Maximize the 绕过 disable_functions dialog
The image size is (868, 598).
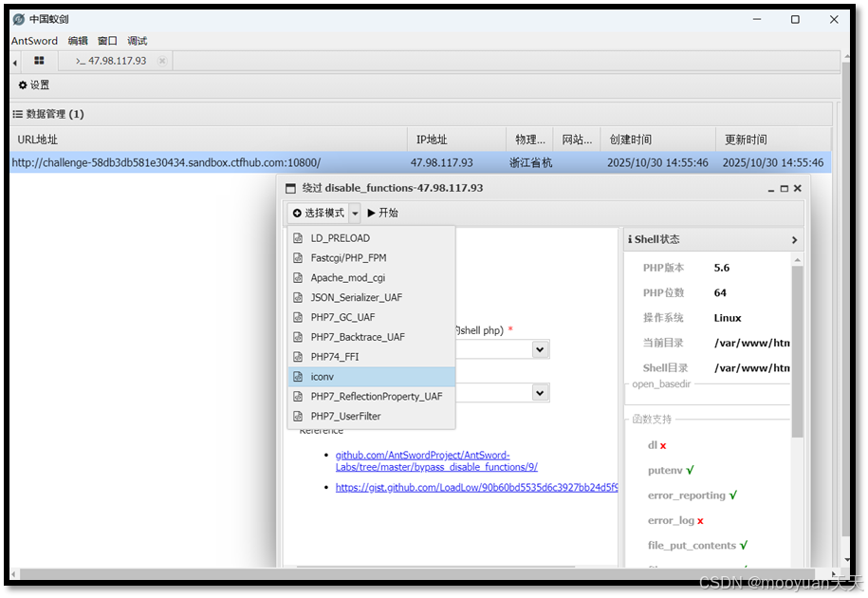[784, 189]
